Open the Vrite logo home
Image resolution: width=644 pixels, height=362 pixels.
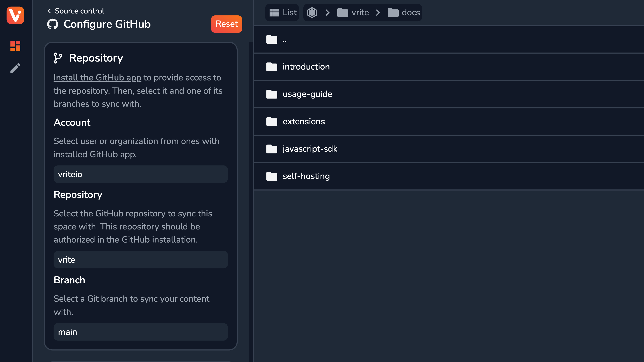15,15
